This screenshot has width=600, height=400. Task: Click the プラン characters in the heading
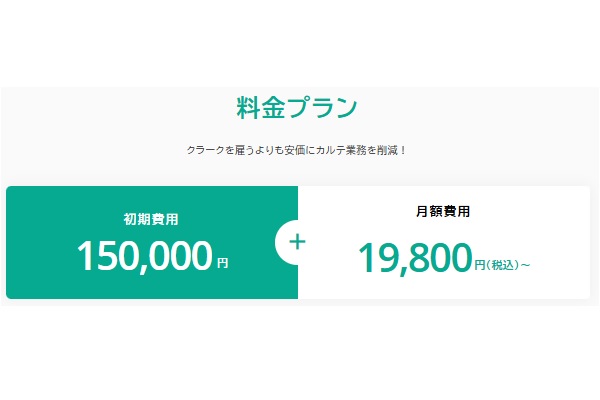[322, 107]
